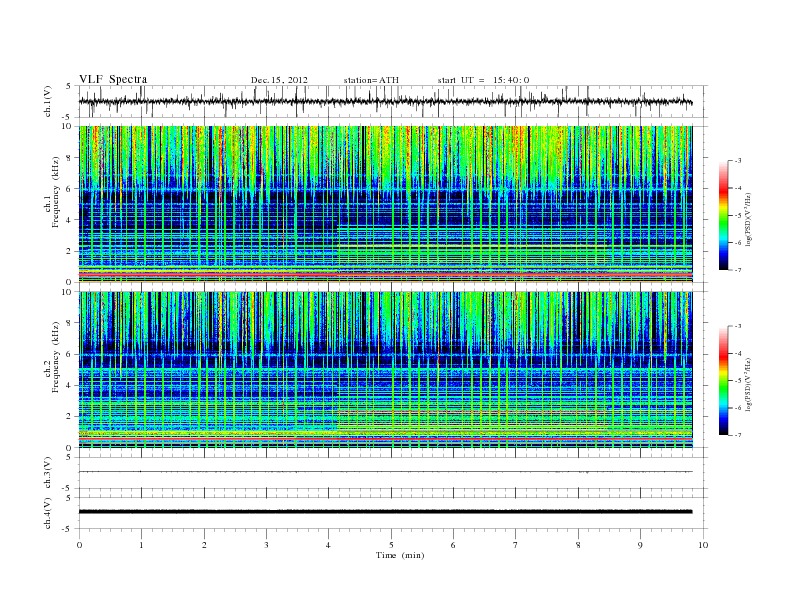Click the "ch.1(V)" waveform axis label

(x=48, y=101)
